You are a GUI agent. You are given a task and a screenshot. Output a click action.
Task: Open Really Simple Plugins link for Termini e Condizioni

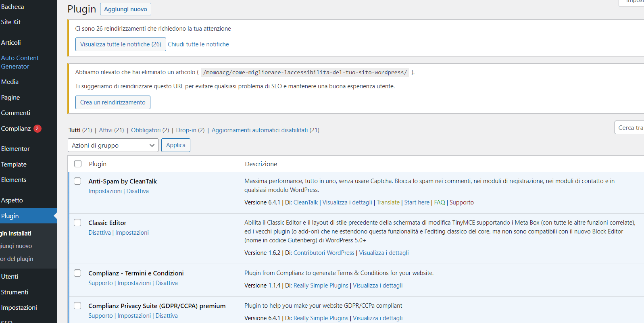click(x=321, y=285)
